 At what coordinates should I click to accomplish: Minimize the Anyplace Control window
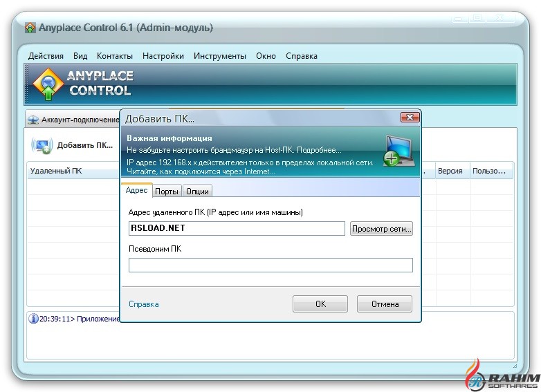(460, 18)
